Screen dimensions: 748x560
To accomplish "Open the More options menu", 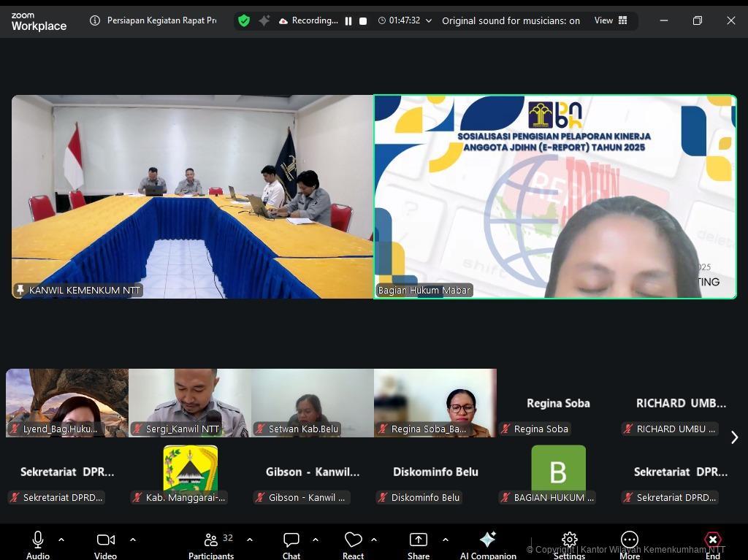I will (x=629, y=544).
